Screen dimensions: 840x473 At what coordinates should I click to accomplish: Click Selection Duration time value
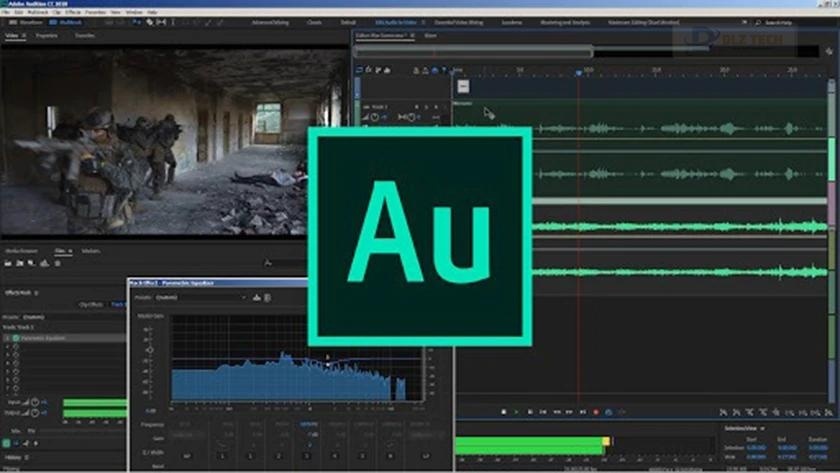pos(818,448)
